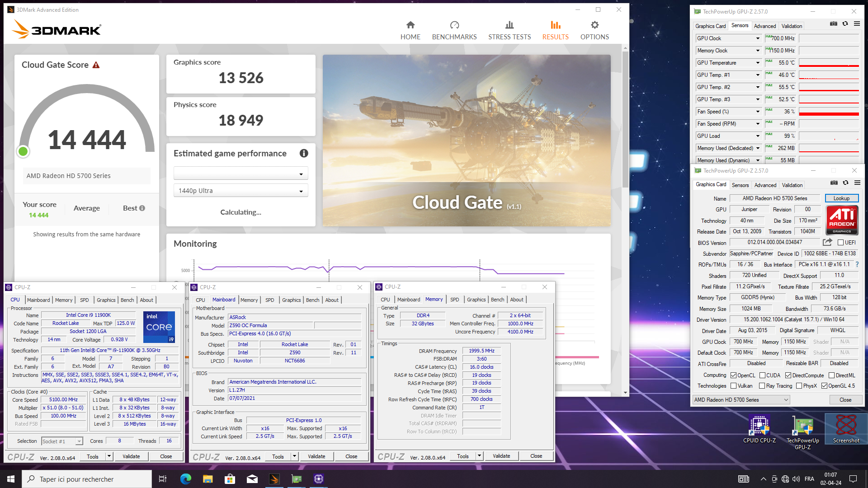Click Close in the CPU-Z Memory window

(536, 456)
